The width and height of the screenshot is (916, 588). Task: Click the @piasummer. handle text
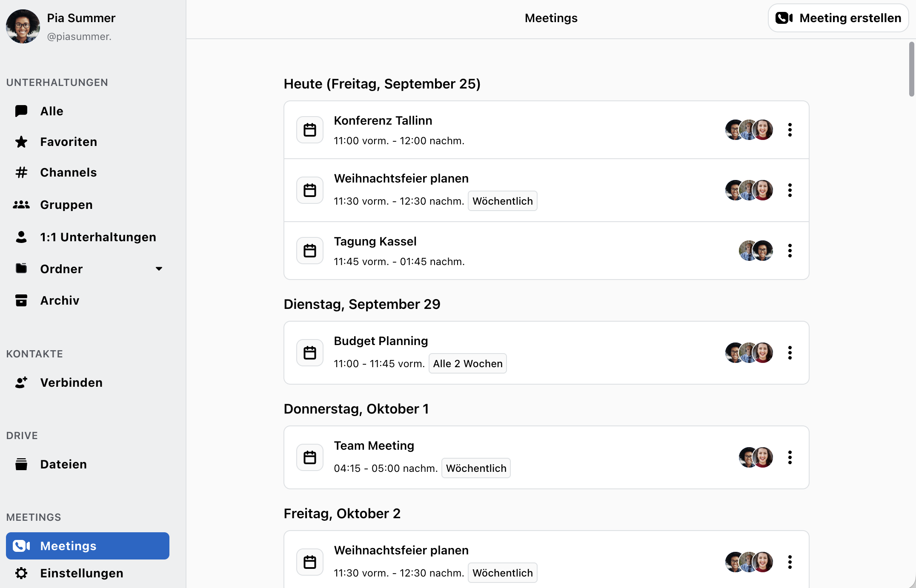[x=79, y=37]
